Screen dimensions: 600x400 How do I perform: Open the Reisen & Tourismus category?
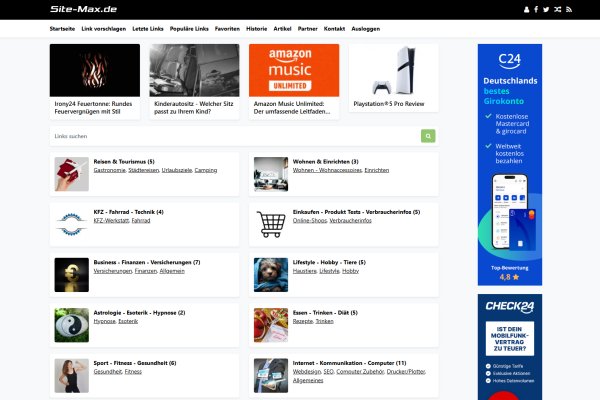point(123,161)
